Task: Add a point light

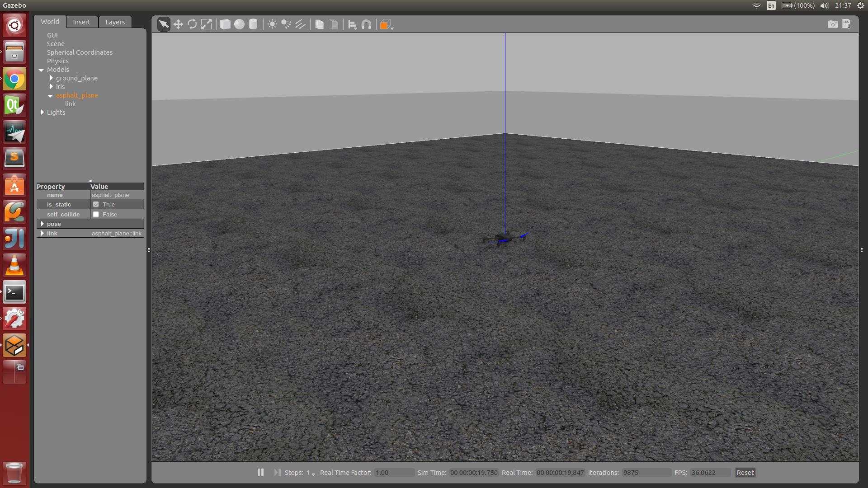Action: point(272,24)
